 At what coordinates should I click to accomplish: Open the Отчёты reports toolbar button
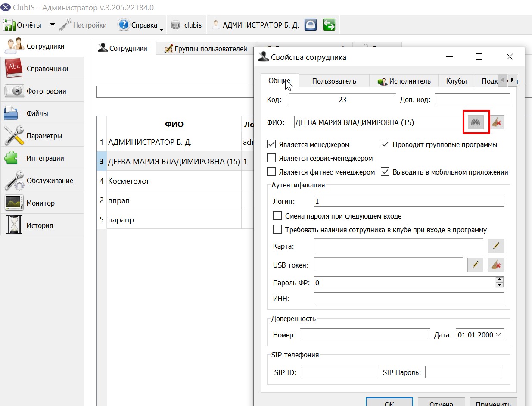coord(23,25)
